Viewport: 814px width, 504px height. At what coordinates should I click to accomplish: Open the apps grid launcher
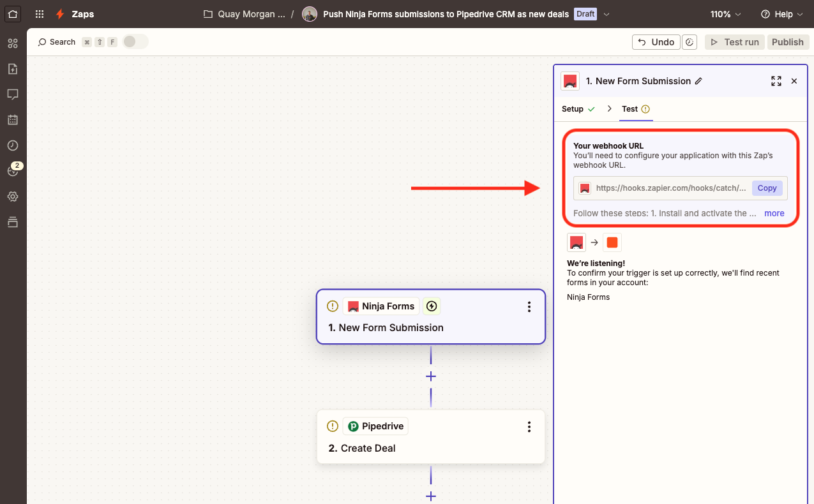tap(40, 14)
